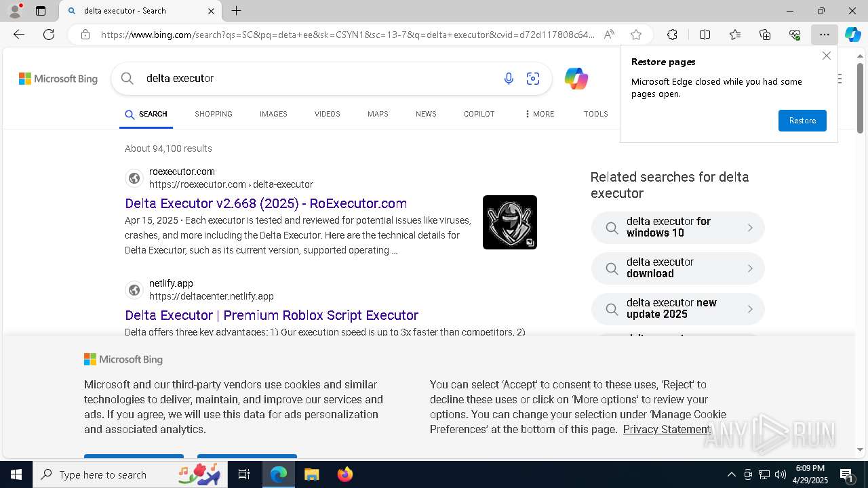Screen dimensions: 868x488
Task: Open visual search camera icon
Action: pos(533,79)
